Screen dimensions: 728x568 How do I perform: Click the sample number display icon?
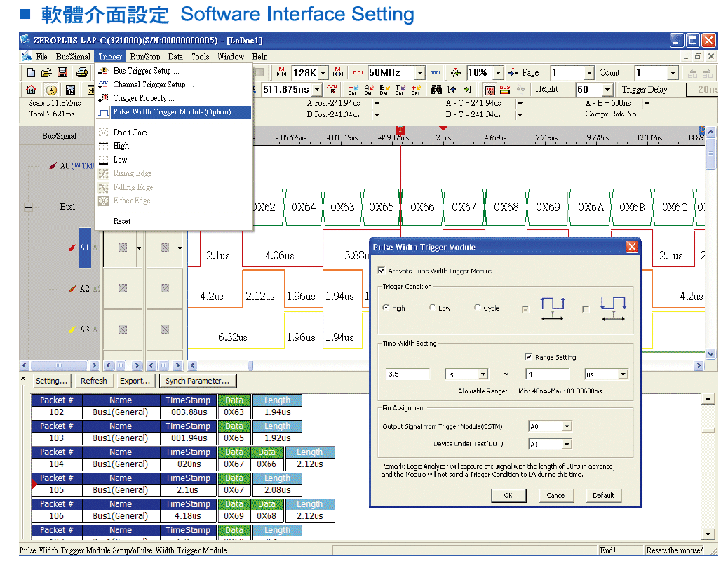coord(70,90)
